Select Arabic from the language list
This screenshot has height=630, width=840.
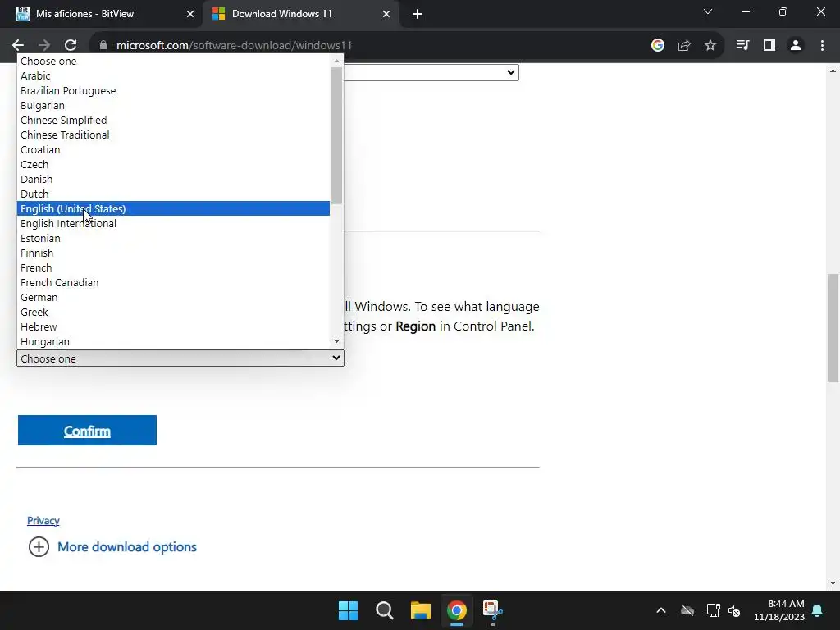click(x=174, y=76)
